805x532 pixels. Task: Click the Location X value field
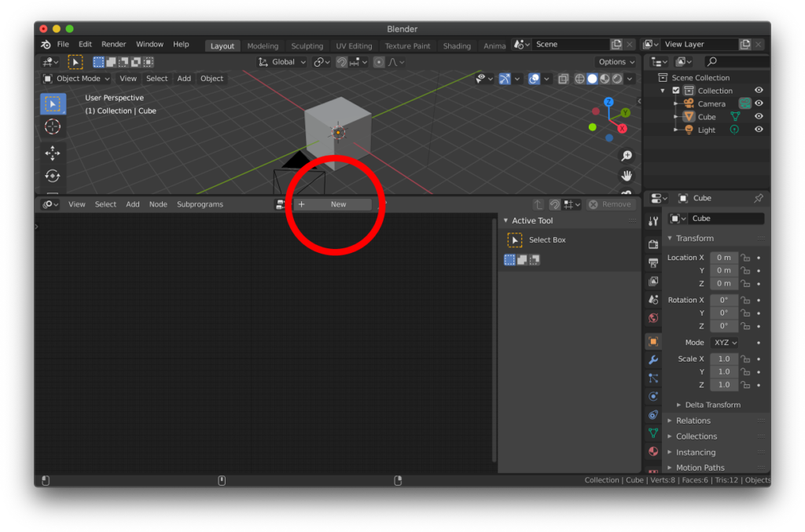[724, 258]
